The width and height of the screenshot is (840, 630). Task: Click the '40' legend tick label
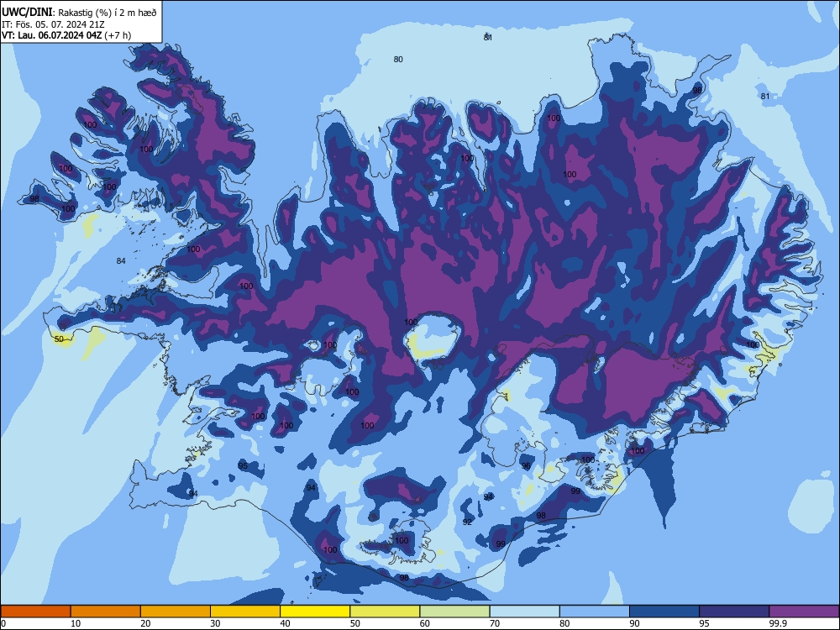286,623
